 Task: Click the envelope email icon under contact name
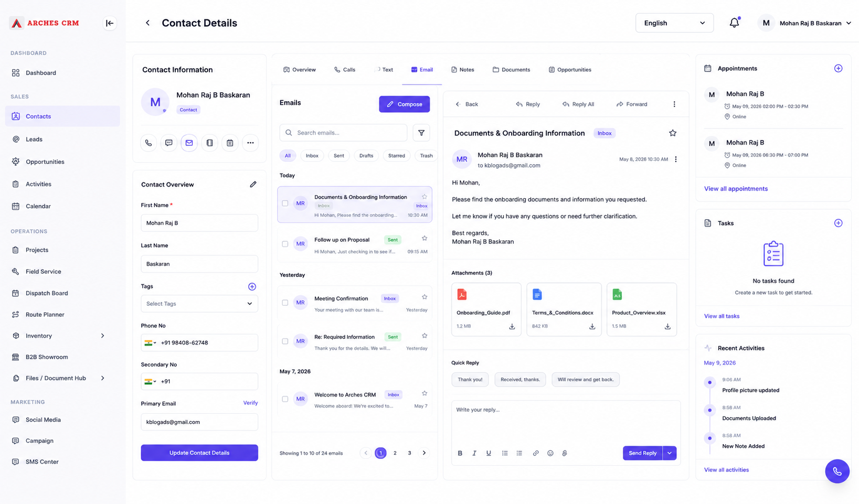[x=189, y=143]
